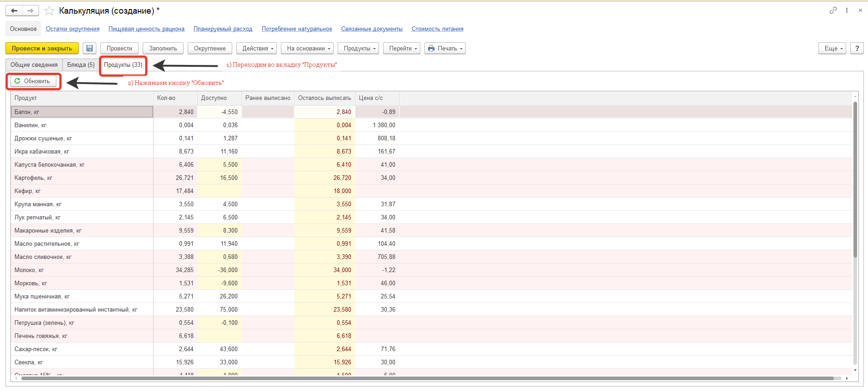Save document using the floppy disk icon

(x=90, y=48)
